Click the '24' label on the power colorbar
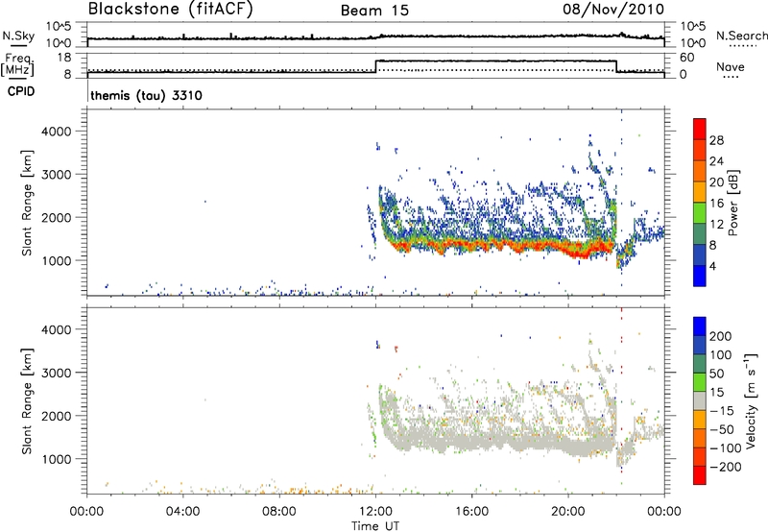 (x=716, y=161)
